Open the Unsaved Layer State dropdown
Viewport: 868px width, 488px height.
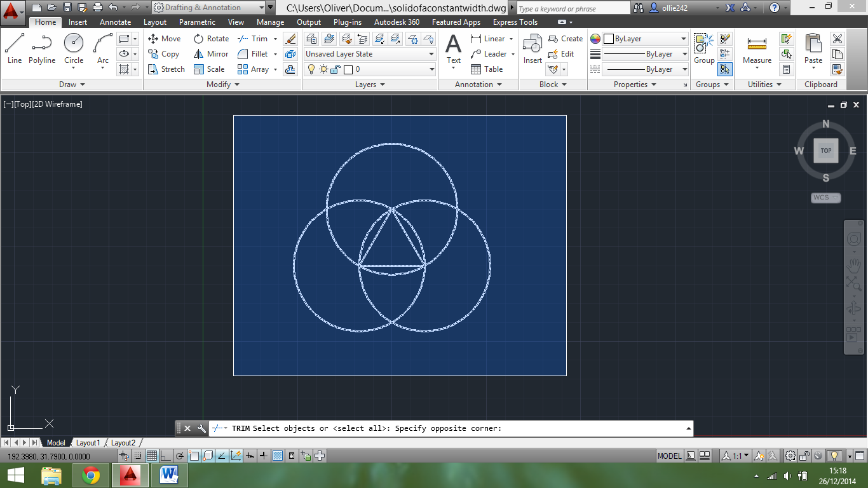(x=370, y=54)
